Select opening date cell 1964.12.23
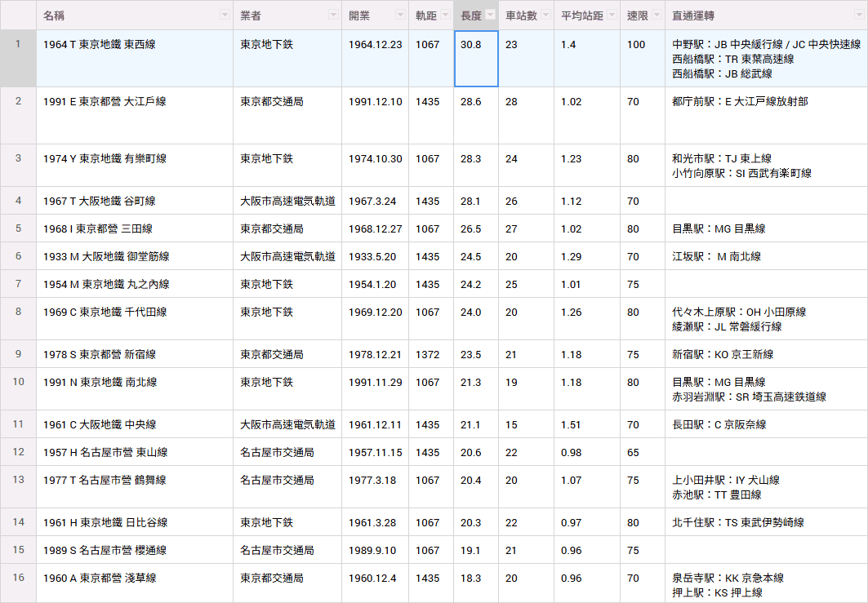This screenshot has height=603, width=868. click(376, 58)
